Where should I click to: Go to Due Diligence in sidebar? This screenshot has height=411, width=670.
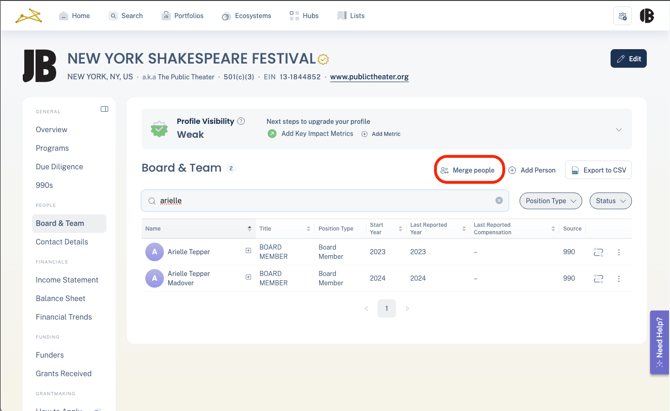click(59, 167)
